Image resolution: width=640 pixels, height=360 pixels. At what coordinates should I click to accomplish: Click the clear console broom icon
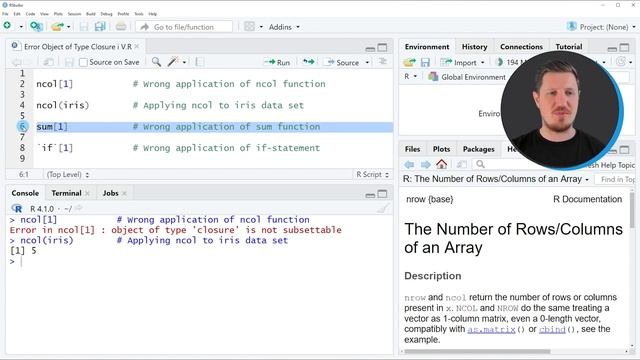pyautogui.click(x=383, y=209)
